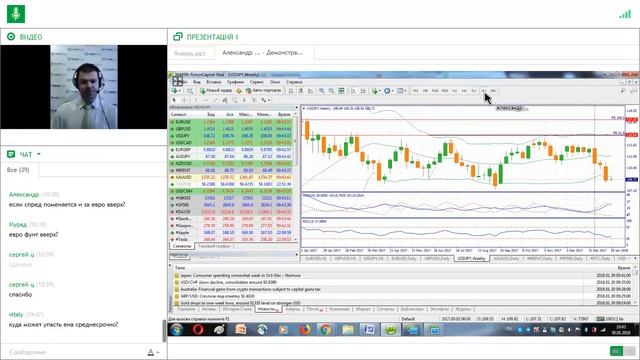640x360 pixels.
Task: Select GBPUSD row in Market Watch
Action: pos(231,129)
